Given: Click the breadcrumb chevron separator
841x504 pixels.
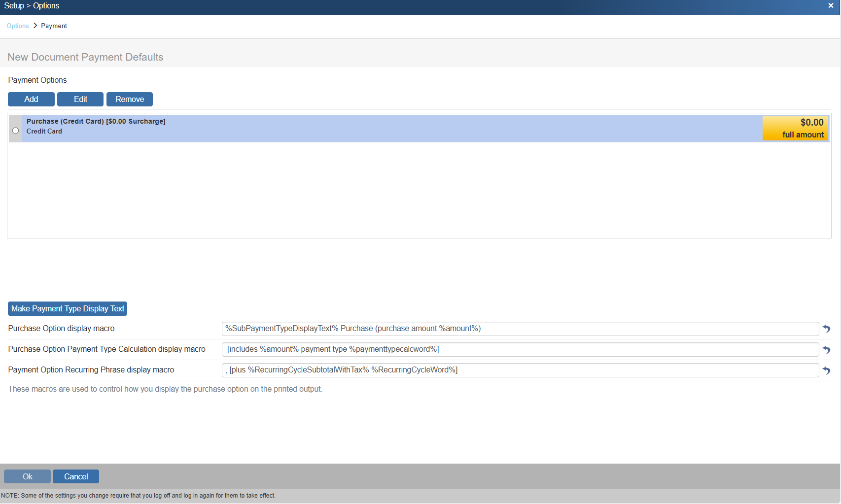Looking at the screenshot, I should tap(35, 26).
